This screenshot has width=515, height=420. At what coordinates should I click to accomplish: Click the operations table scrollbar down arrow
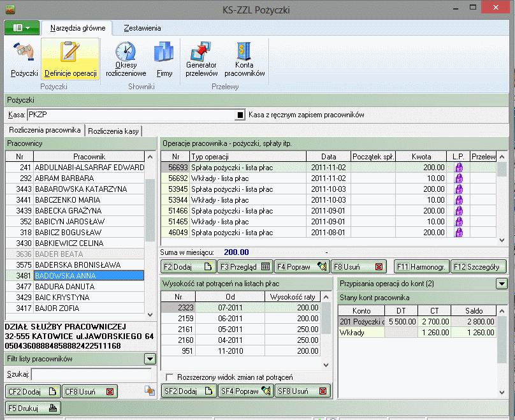click(x=502, y=240)
